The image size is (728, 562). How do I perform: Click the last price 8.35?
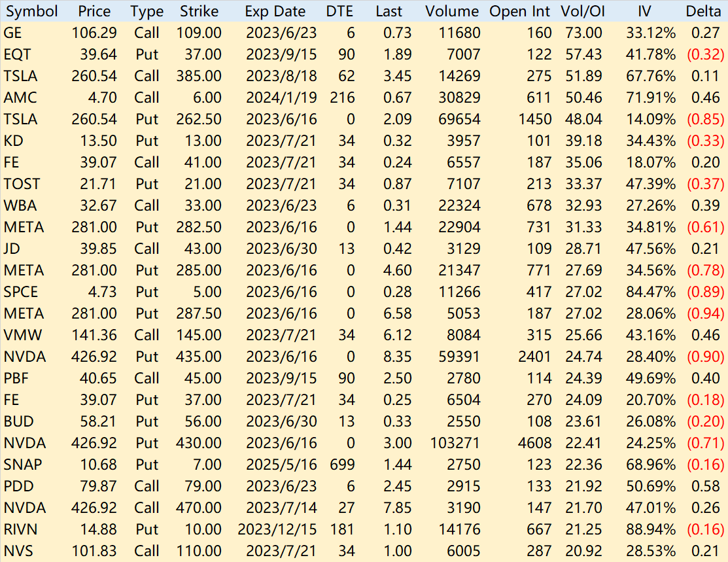(x=398, y=357)
